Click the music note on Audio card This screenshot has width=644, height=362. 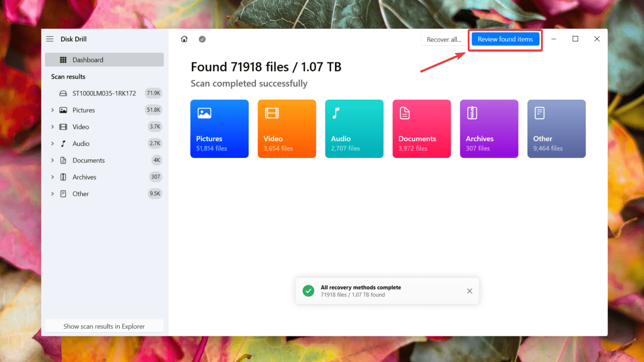tap(335, 113)
